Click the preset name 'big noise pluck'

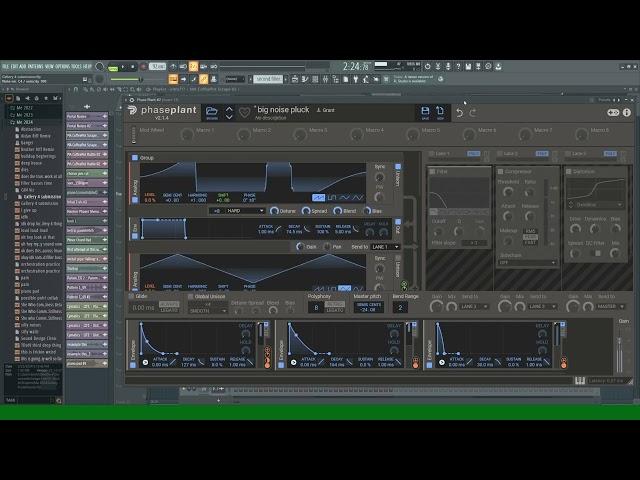coord(283,109)
